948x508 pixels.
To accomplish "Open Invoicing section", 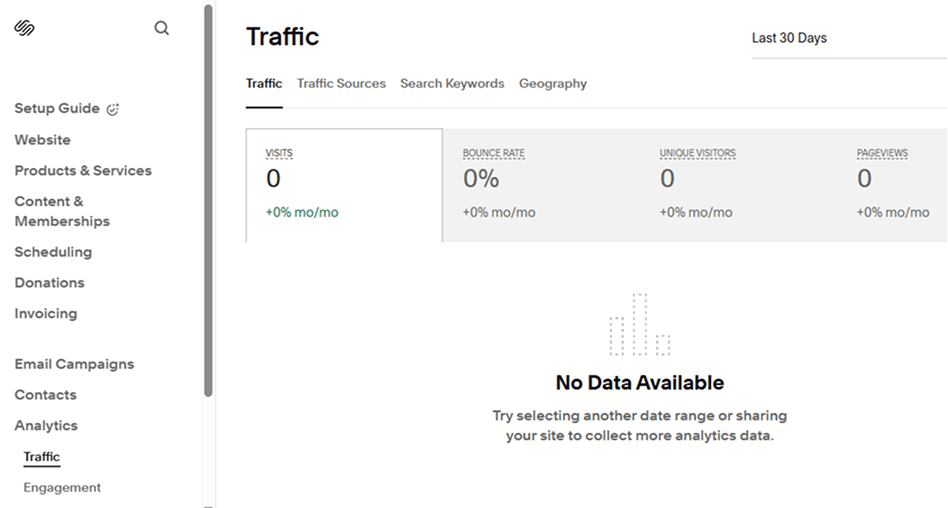I will point(46,313).
